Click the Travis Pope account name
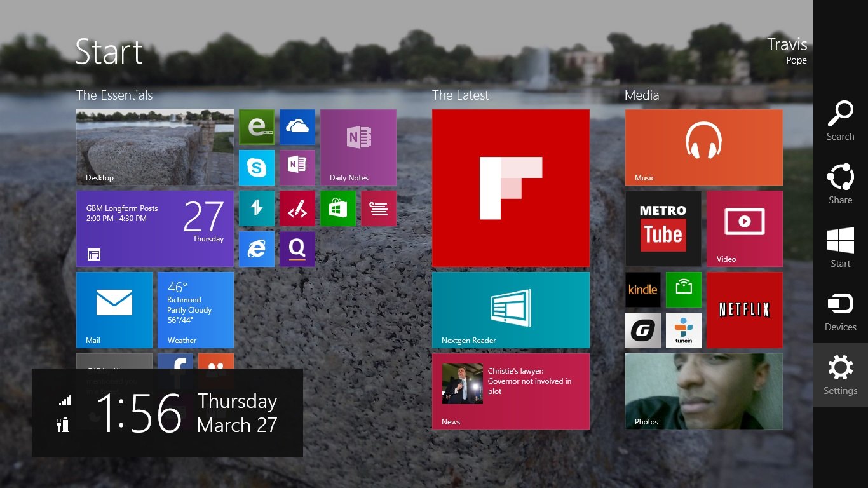Viewport: 868px width, 488px height. [x=787, y=51]
